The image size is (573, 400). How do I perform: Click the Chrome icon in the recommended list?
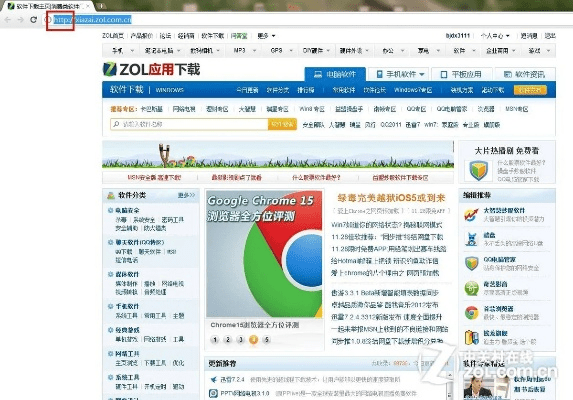[471, 313]
